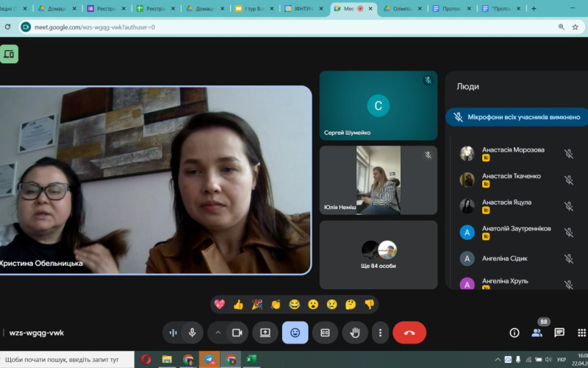This screenshot has width=588, height=368.
Task: Open more options three-dot menu
Action: [380, 333]
